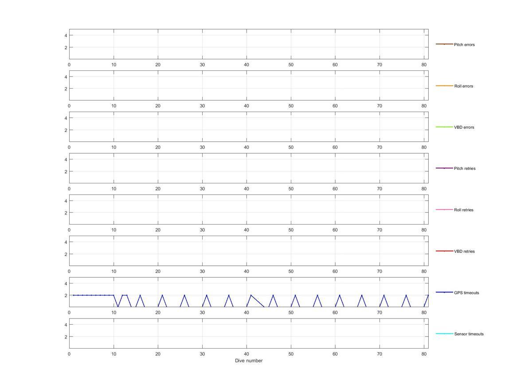Click the brown Pitch errors legend line

point(444,44)
